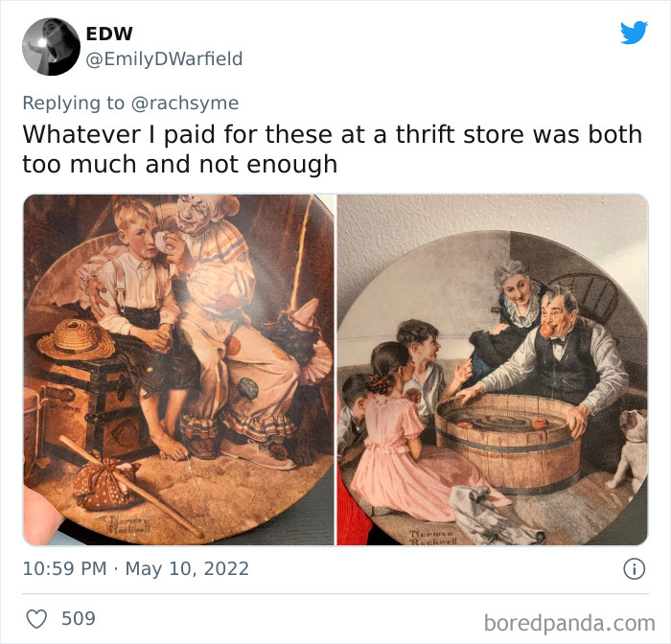Open the tweet info circle icon

634,569
